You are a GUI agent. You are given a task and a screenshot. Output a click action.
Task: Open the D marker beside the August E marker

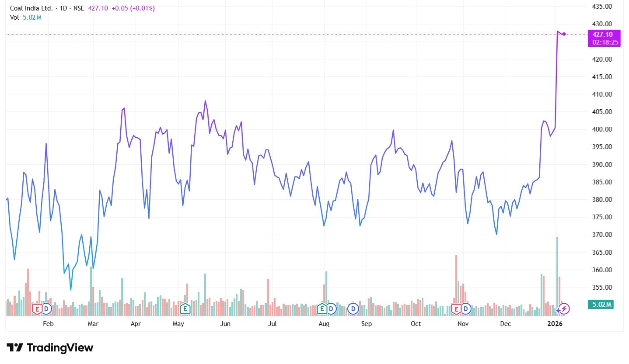point(331,309)
